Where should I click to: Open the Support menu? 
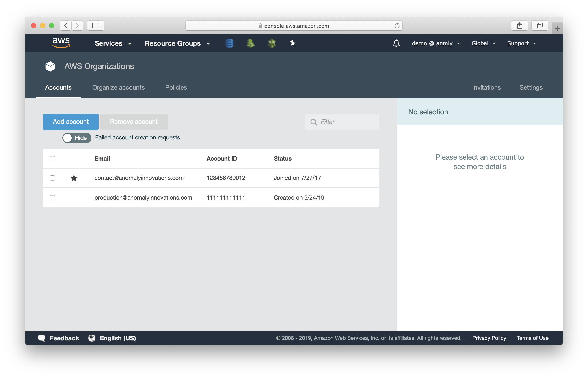522,43
